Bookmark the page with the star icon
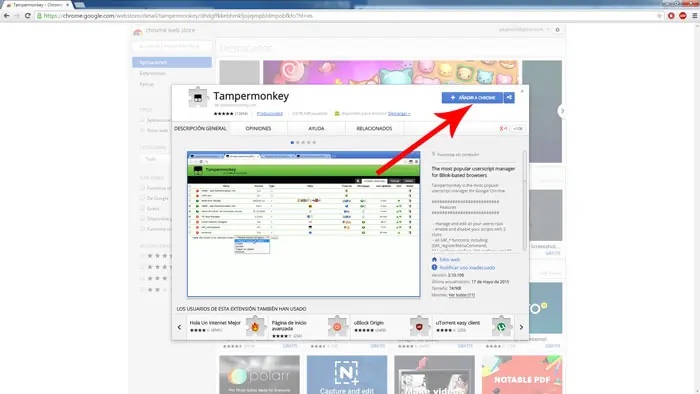The image size is (700, 394). (x=659, y=16)
